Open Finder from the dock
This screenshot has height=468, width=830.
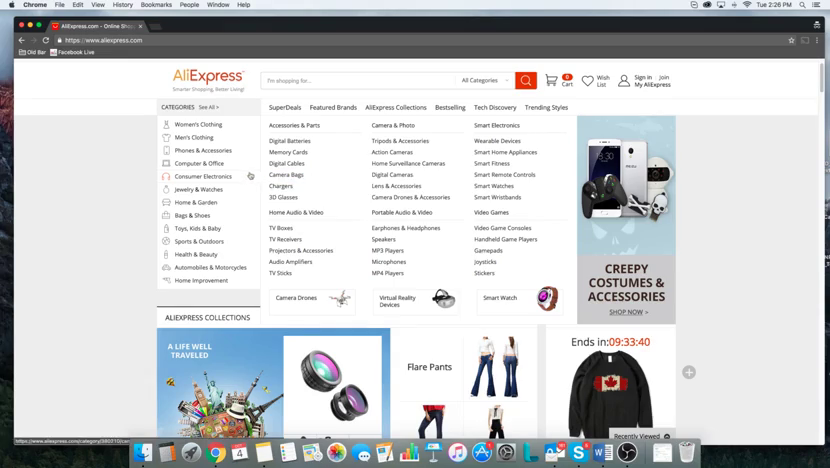(x=143, y=453)
